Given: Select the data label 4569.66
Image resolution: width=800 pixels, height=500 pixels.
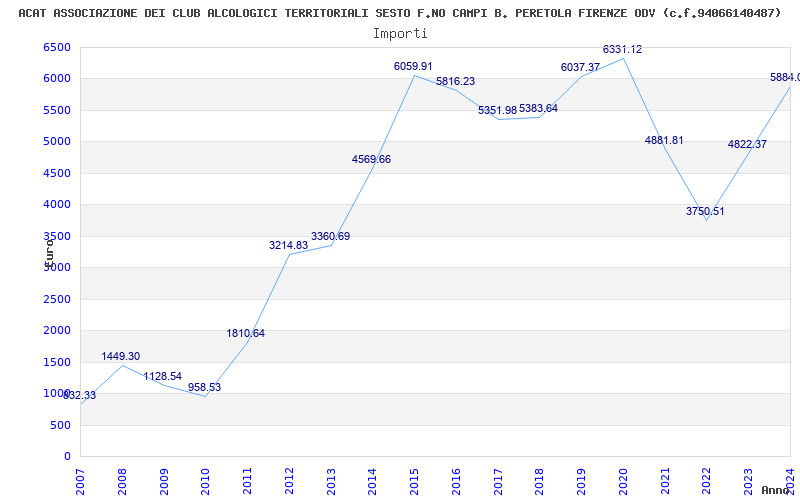Looking at the screenshot, I should 371,159.
